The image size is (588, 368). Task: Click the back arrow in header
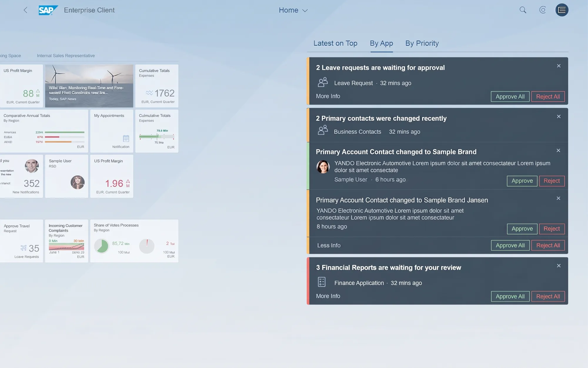tap(26, 10)
